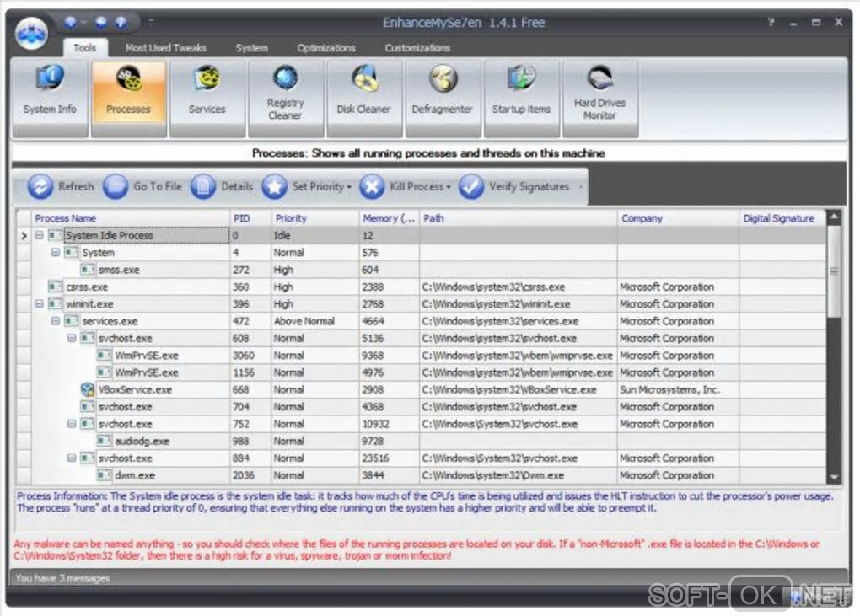
Task: Sort by the PID column header
Action: 250,218
